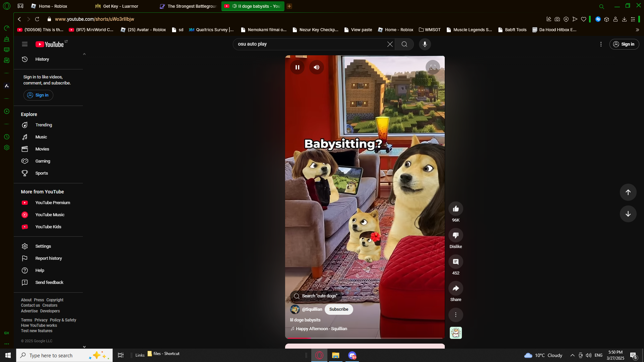This screenshot has width=644, height=362.
Task: Like the Short with thumbs up
Action: [x=455, y=209]
